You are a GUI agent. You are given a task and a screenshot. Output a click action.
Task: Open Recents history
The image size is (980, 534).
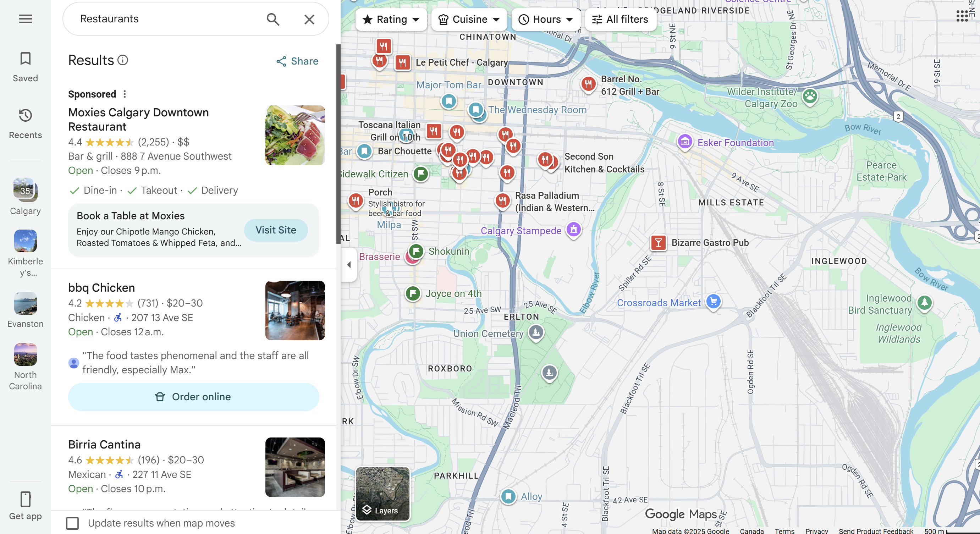point(26,123)
